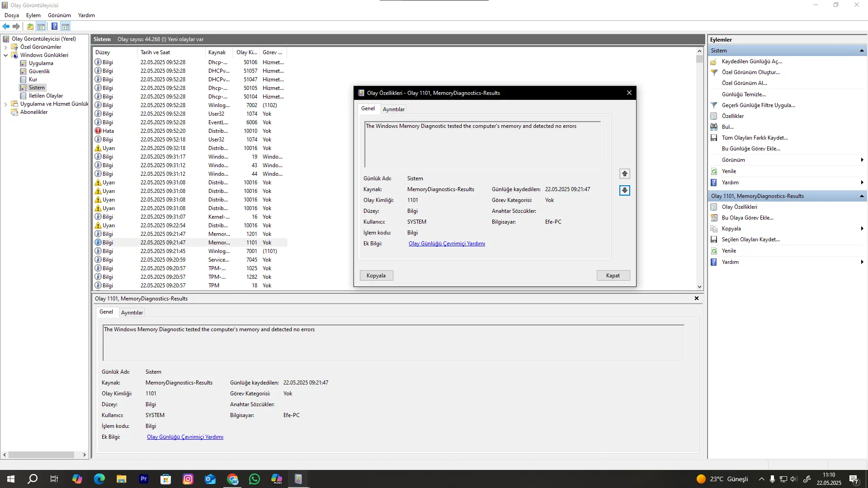
Task: Click the console tree horizontal scrollbar right arrow
Action: point(84,455)
